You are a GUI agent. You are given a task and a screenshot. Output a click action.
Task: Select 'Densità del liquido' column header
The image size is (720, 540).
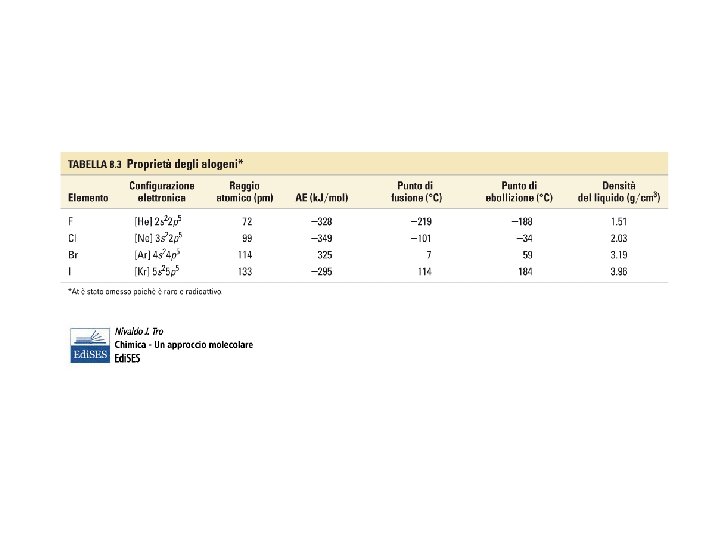click(620, 192)
